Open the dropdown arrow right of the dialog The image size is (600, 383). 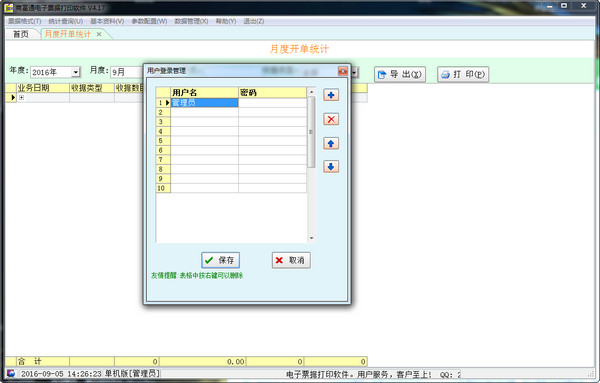(x=355, y=72)
